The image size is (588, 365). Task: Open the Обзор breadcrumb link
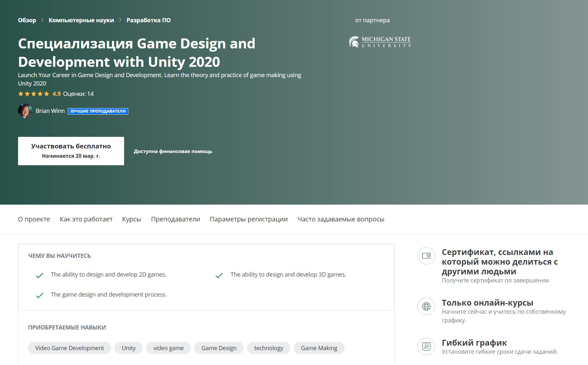27,20
